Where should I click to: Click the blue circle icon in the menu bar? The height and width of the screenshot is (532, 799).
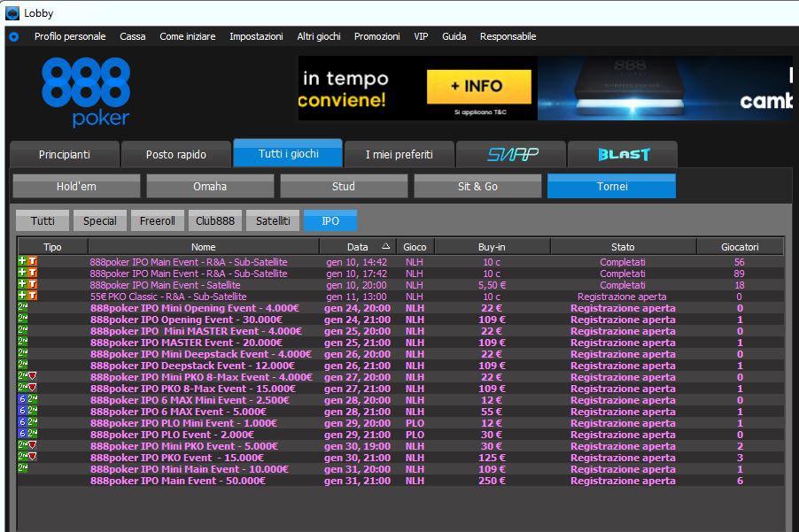click(x=14, y=36)
